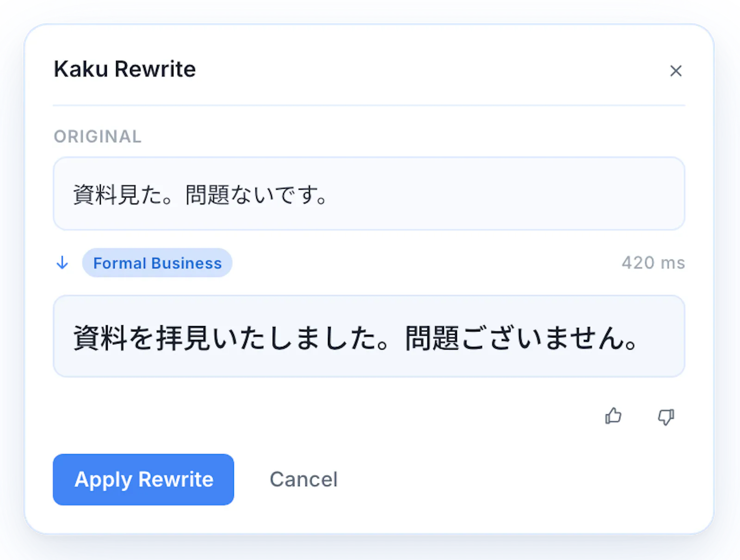The height and width of the screenshot is (560, 740).
Task: Click the rewritten text 資料を拝見いたしました。
Action: [230, 337]
